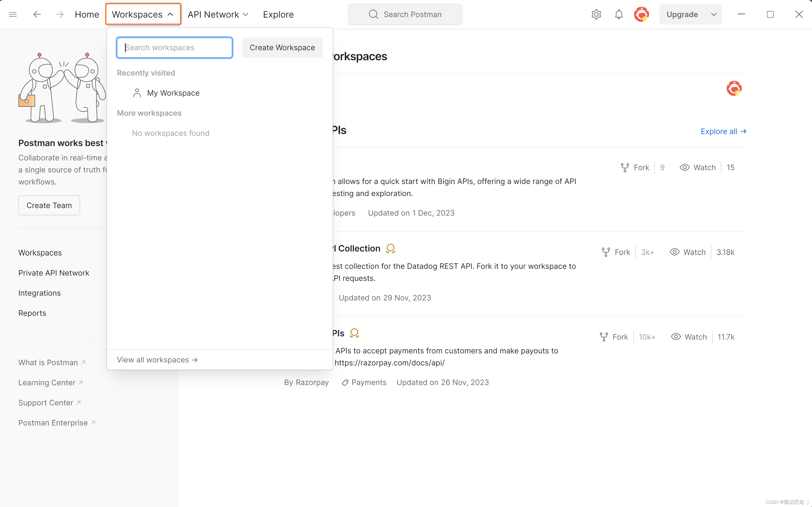Click the user avatar in header
812x507 pixels.
[x=641, y=14]
